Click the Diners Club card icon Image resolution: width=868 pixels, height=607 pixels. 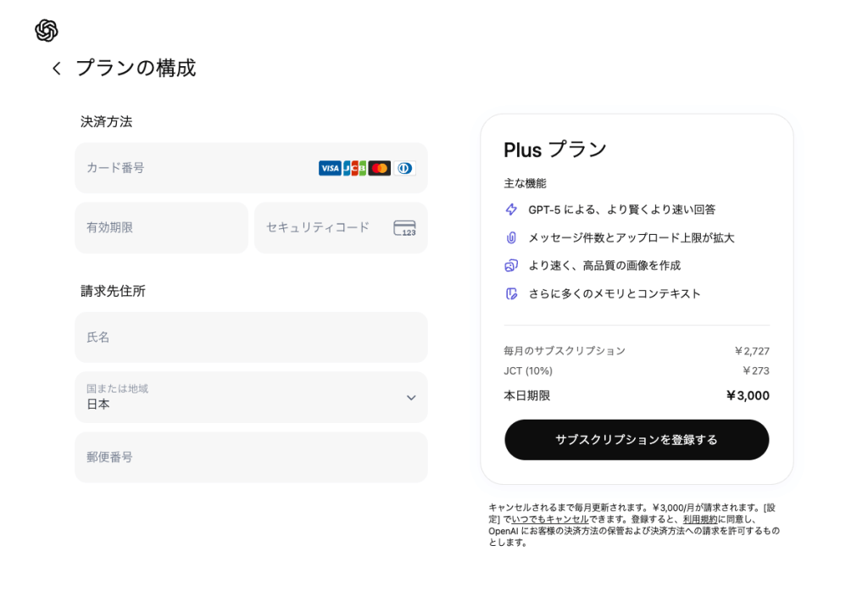click(x=404, y=168)
